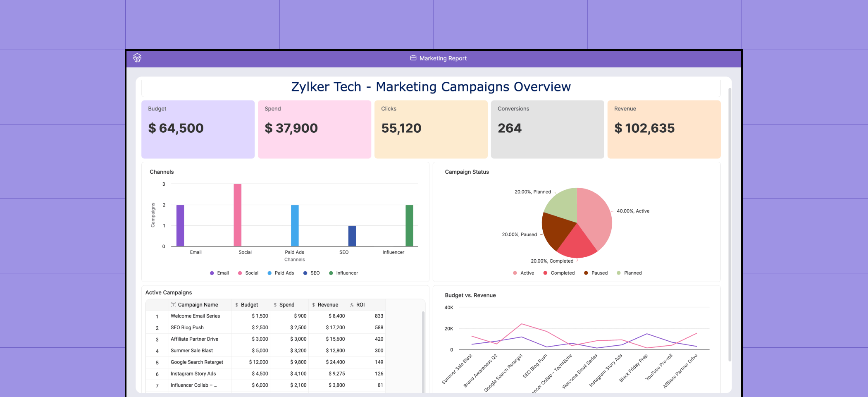
Task: Click the Revenue card showing $ 102,635
Action: [x=664, y=129]
